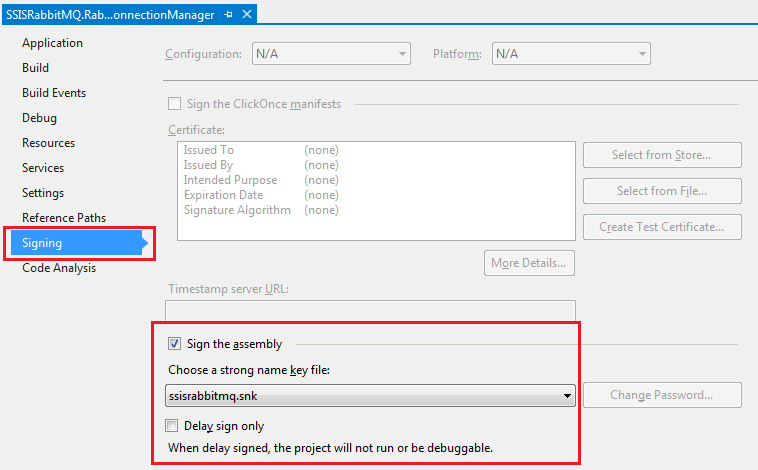Viewport: 758px width, 470px height.
Task: Click into the Timestamp server URL field
Action: click(370, 310)
